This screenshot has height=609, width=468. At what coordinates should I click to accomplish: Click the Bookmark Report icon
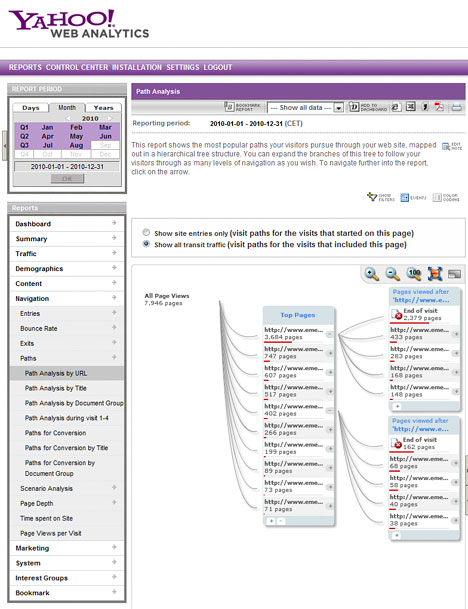point(242,107)
